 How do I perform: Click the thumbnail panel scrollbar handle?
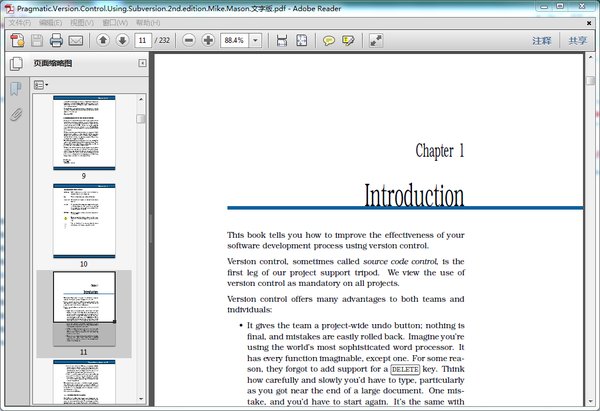141,119
